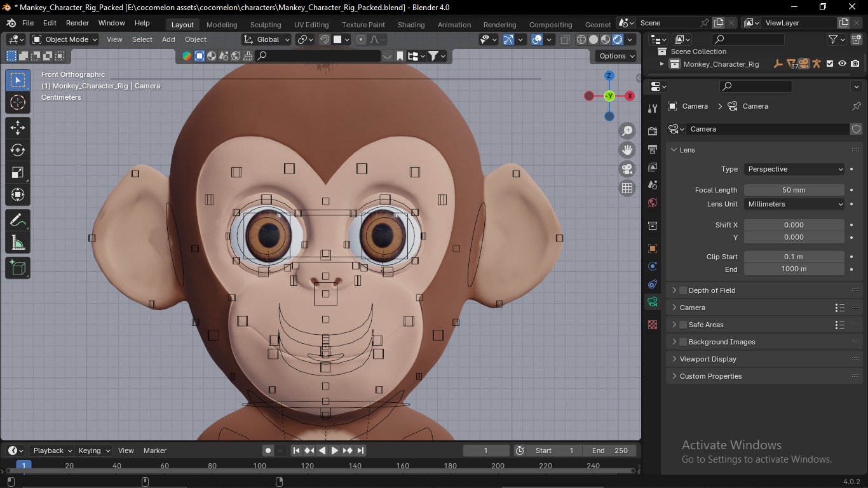Image resolution: width=868 pixels, height=488 pixels.
Task: Select the Transform tool
Action: click(18, 194)
